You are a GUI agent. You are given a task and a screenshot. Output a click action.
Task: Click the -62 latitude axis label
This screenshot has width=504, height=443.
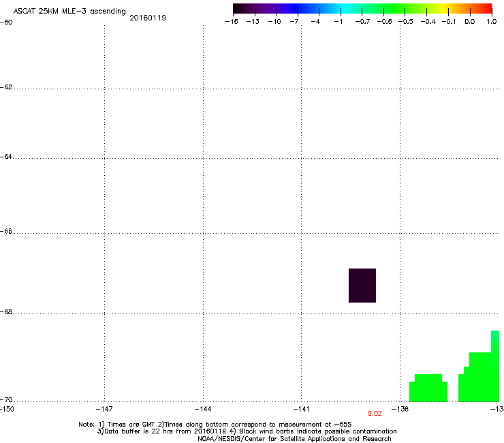click(6, 87)
